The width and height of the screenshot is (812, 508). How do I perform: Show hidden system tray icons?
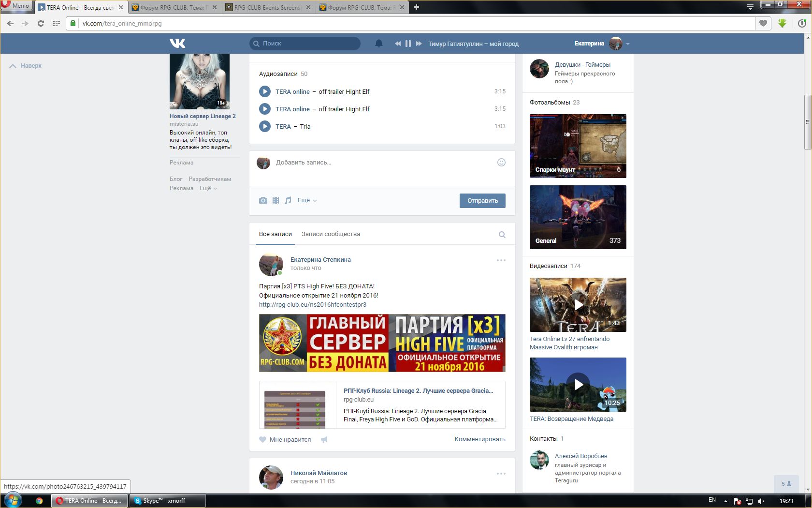click(x=725, y=501)
